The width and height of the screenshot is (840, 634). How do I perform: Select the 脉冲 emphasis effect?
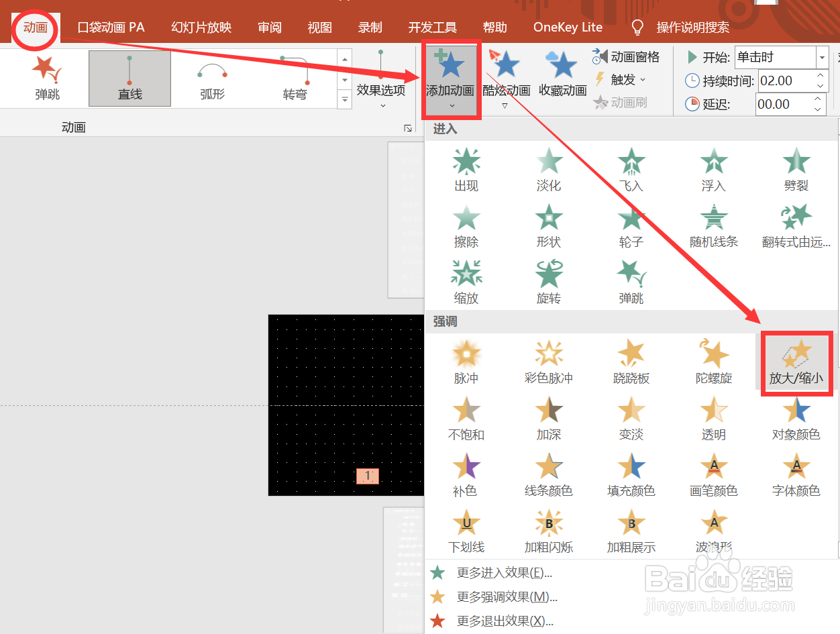pos(466,363)
